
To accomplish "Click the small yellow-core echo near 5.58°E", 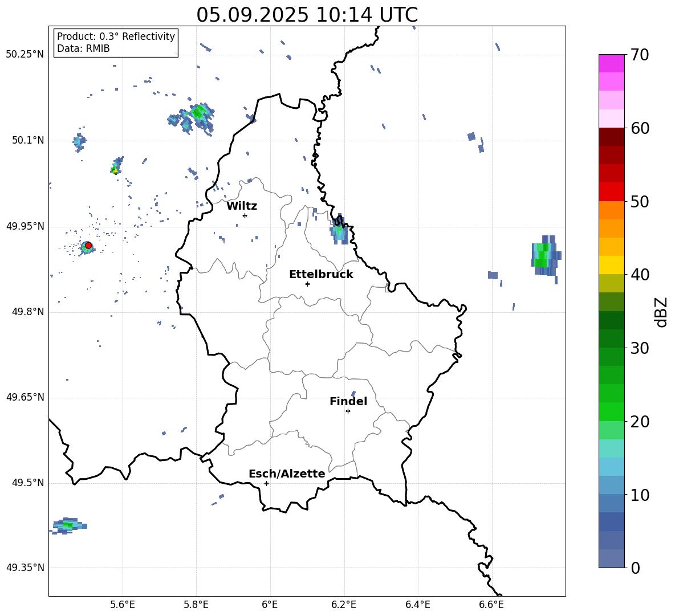I will point(116,166).
